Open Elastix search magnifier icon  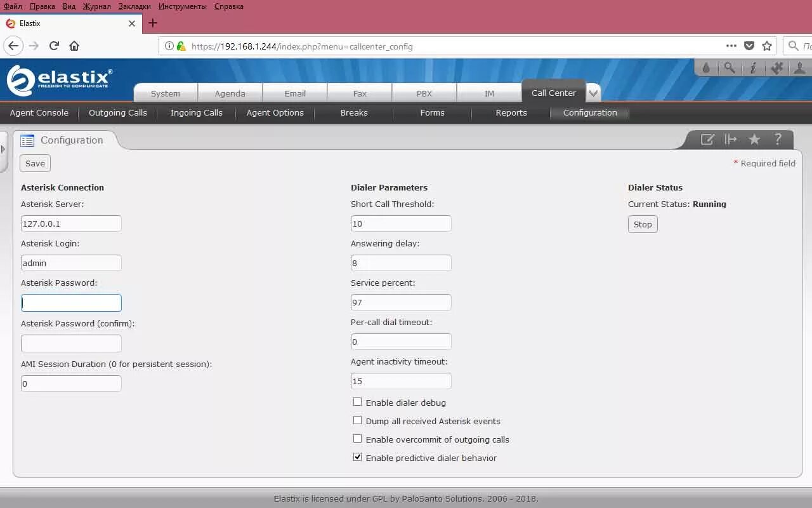coord(730,67)
